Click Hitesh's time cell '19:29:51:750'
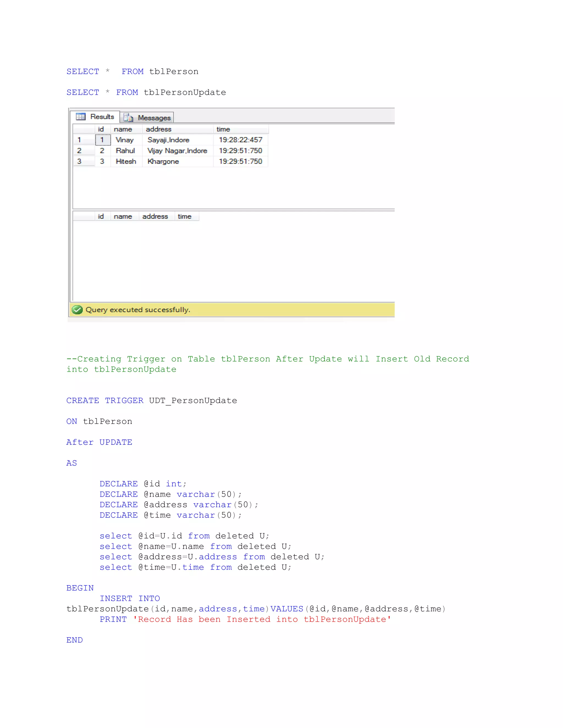This screenshot has width=563, height=728. click(x=241, y=161)
